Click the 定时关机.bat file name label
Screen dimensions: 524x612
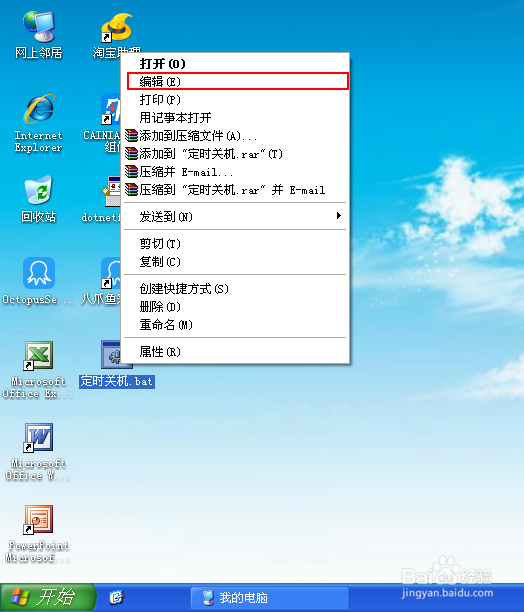(x=117, y=381)
